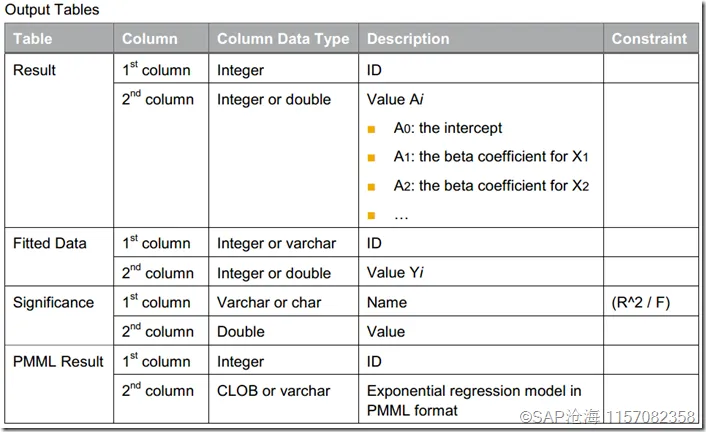Select the "Fitted Data" row label
This screenshot has height=432, width=706.
pos(50,243)
